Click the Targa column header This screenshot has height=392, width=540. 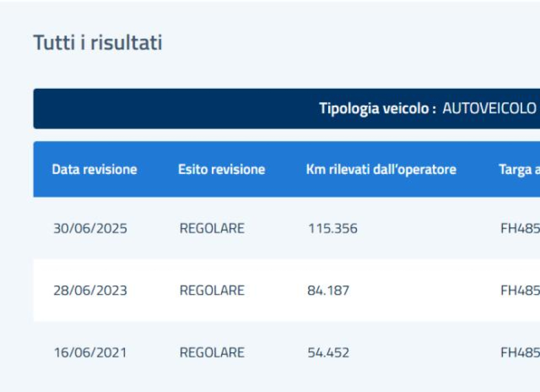pos(519,170)
